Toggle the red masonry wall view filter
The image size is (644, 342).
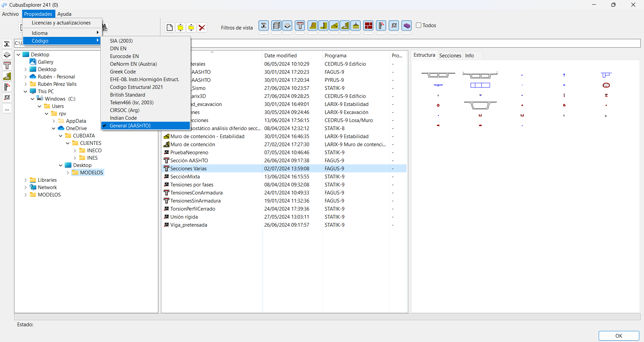(368, 25)
